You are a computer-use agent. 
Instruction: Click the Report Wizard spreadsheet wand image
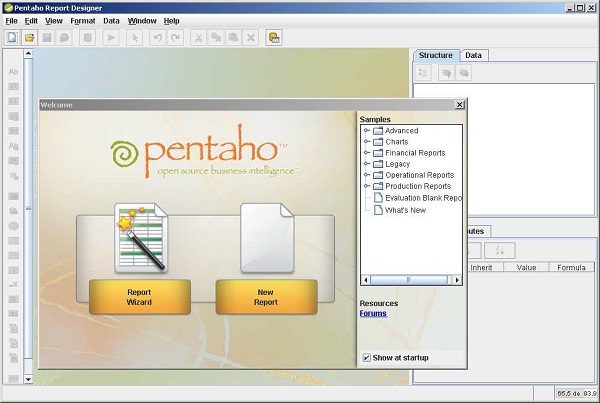[141, 238]
